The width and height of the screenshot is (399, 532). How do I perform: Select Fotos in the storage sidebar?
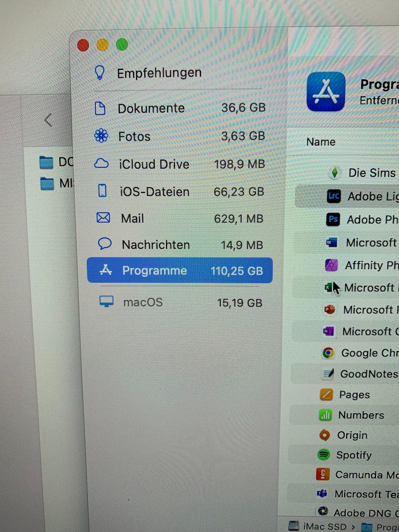click(179, 137)
